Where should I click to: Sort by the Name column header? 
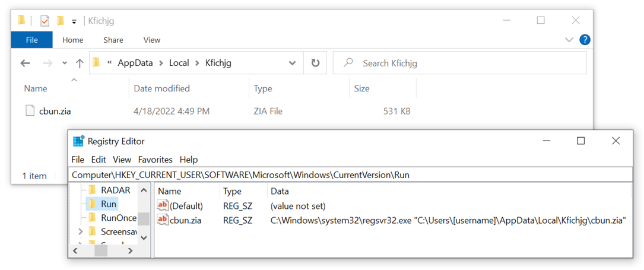tap(36, 88)
